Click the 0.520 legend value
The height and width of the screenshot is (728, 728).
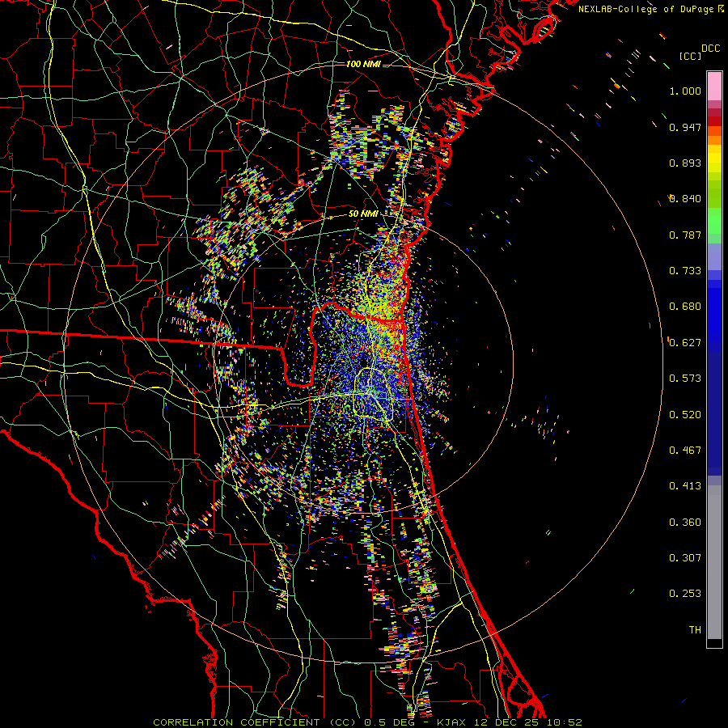tap(685, 415)
